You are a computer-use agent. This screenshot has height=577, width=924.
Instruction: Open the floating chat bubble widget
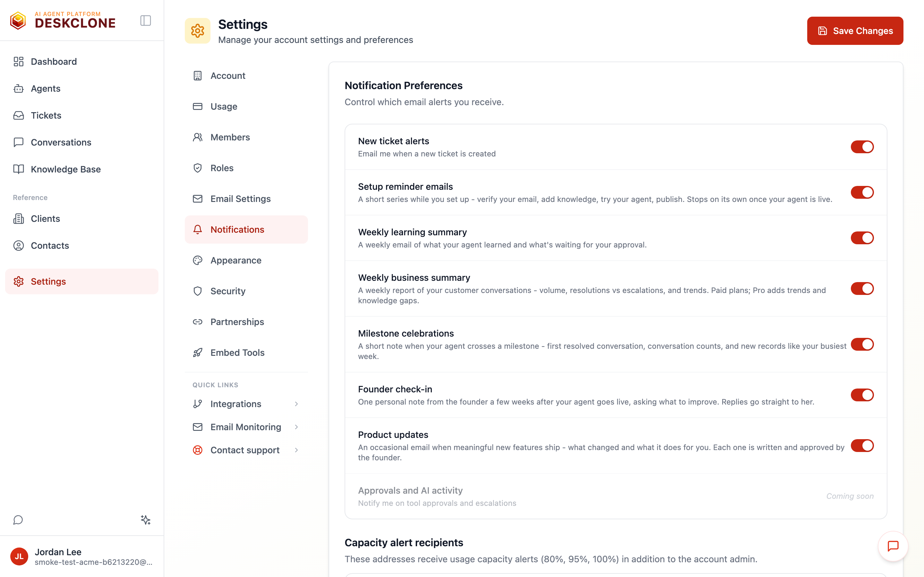pos(893,546)
